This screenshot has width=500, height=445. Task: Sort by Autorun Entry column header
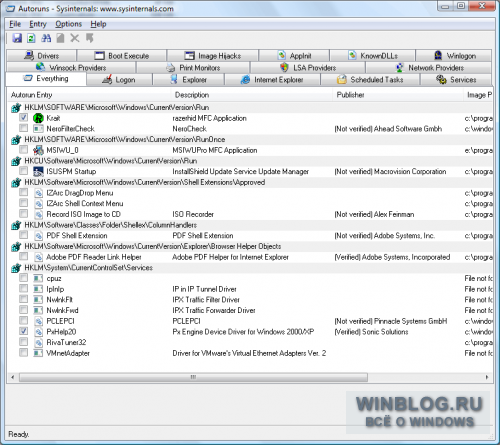pyautogui.click(x=89, y=95)
